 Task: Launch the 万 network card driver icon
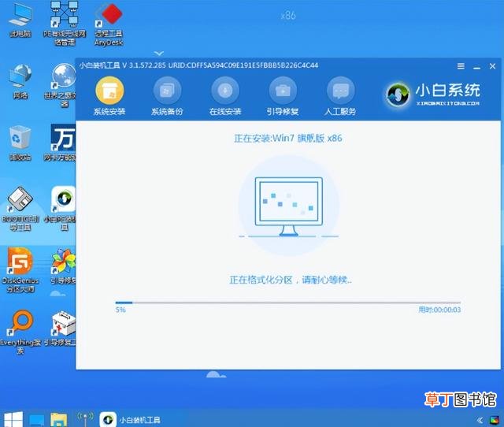(62, 142)
